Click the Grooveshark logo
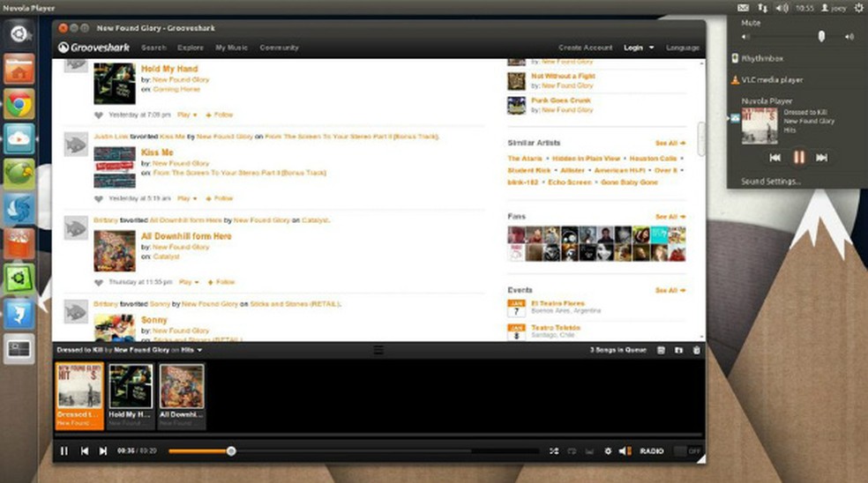This screenshot has width=868, height=483. 94,48
